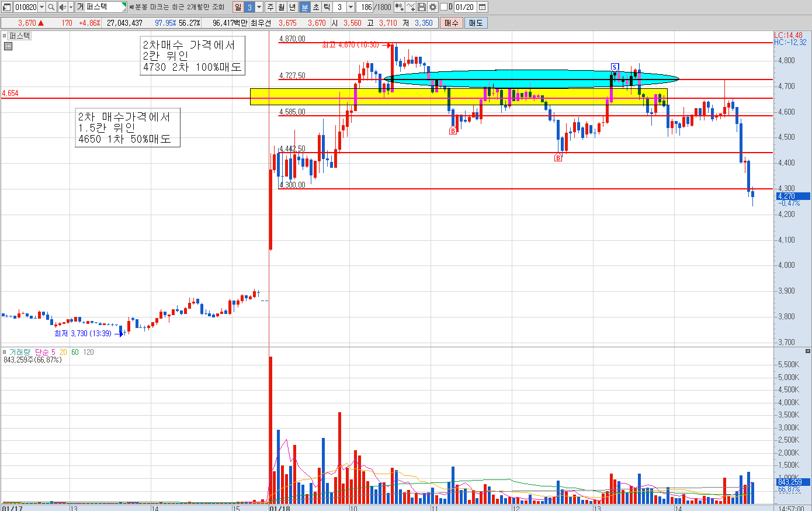Click the 매수 buy button

[x=452, y=23]
